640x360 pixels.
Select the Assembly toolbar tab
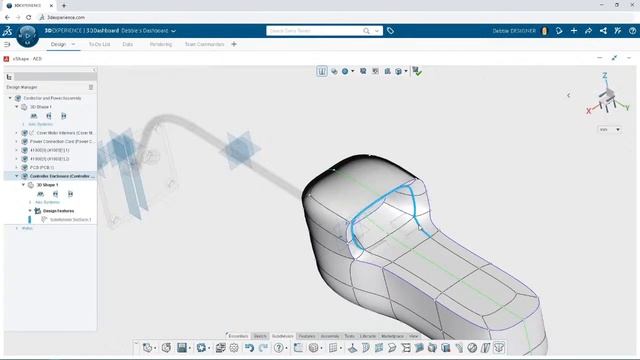330,336
